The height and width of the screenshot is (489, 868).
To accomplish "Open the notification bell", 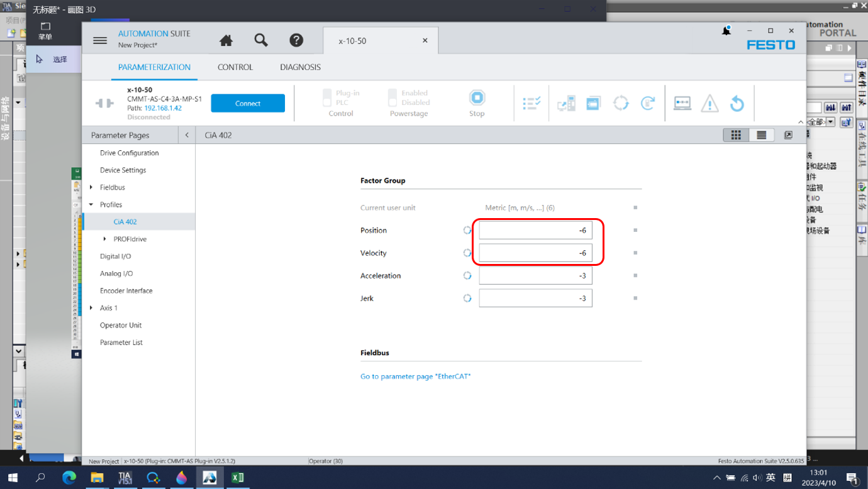I will click(x=726, y=31).
